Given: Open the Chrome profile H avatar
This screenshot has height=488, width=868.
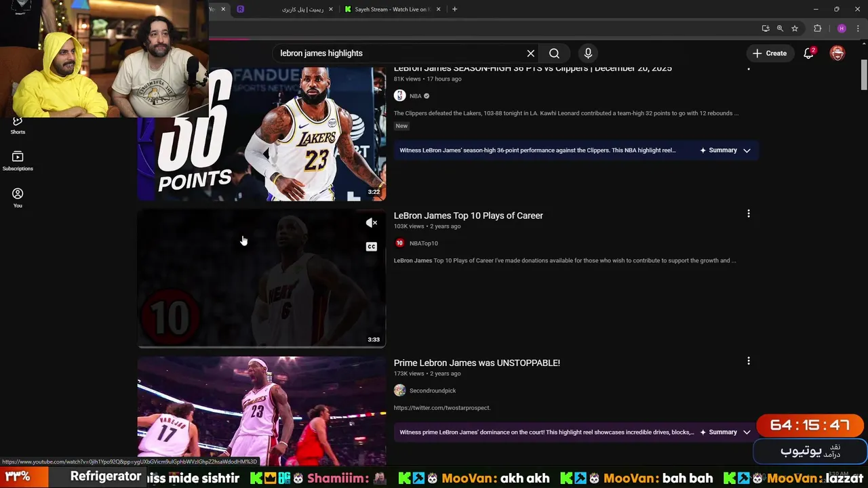Looking at the screenshot, I should (x=842, y=28).
